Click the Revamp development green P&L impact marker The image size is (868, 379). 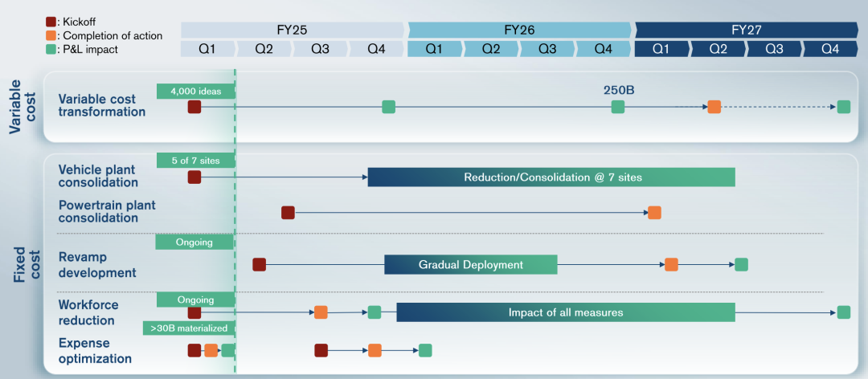pos(741,264)
